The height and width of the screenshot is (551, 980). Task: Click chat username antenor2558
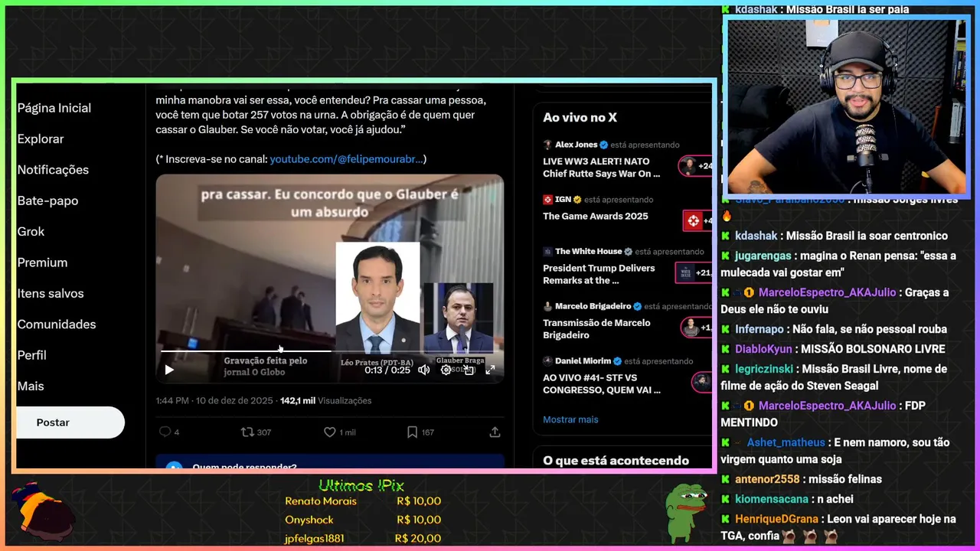(767, 479)
